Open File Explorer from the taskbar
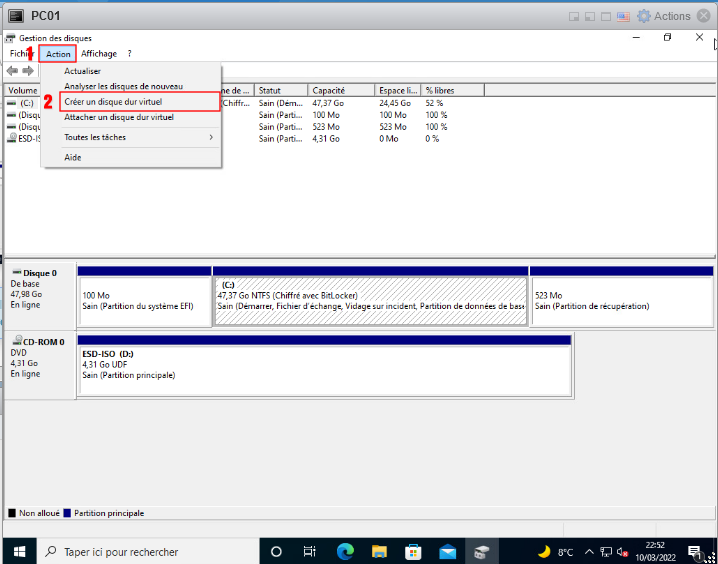The height and width of the screenshot is (564, 718). pyautogui.click(x=379, y=551)
